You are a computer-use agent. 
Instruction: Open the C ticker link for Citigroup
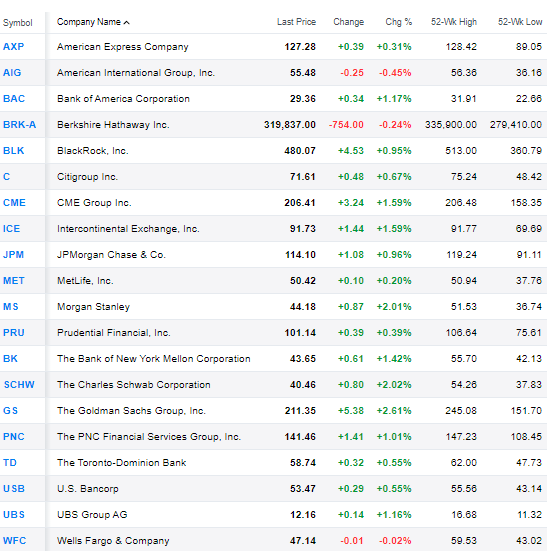click(6, 176)
